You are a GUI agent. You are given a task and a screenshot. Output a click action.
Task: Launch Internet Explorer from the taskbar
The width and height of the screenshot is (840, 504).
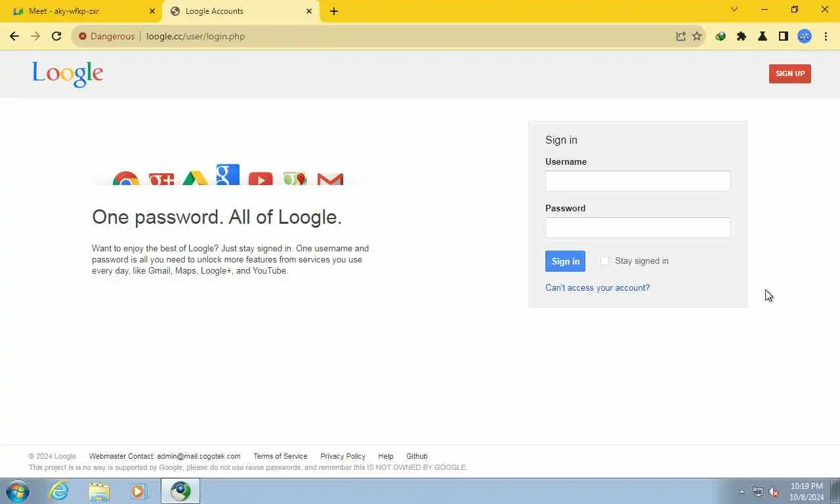tap(58, 491)
